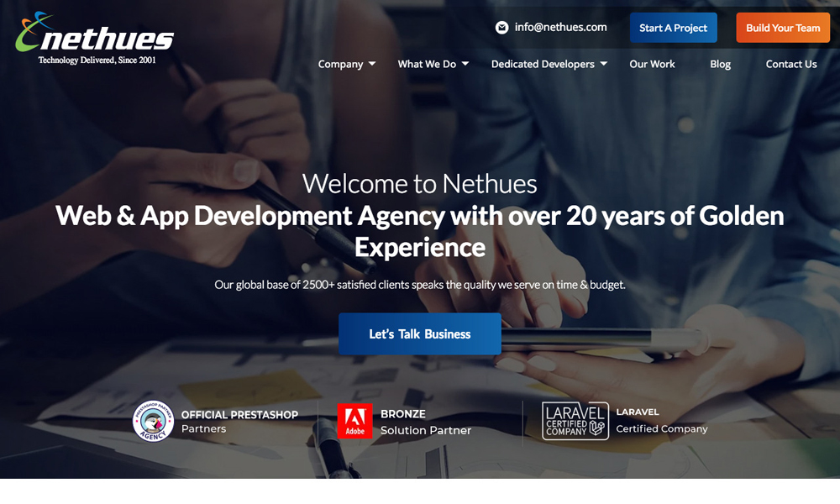Click the Welcome to Nethues heading
Screen dimensions: 840x504
click(x=419, y=184)
